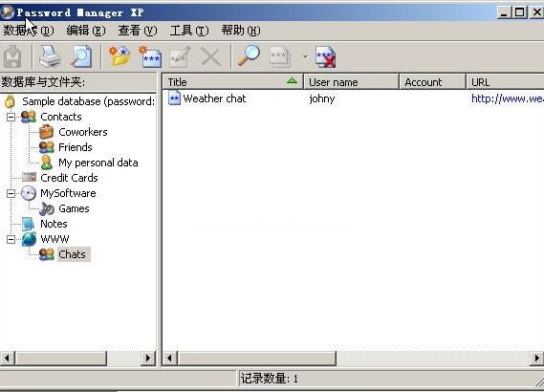Click the Chats folder icon
Screen dimensions: 544x392
pyautogui.click(x=47, y=254)
